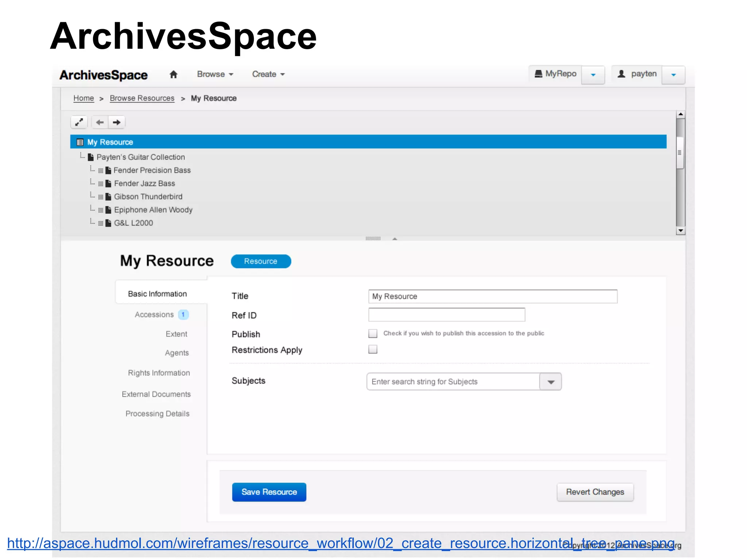Click grid handle beside Gibson Thunderbird

point(101,197)
